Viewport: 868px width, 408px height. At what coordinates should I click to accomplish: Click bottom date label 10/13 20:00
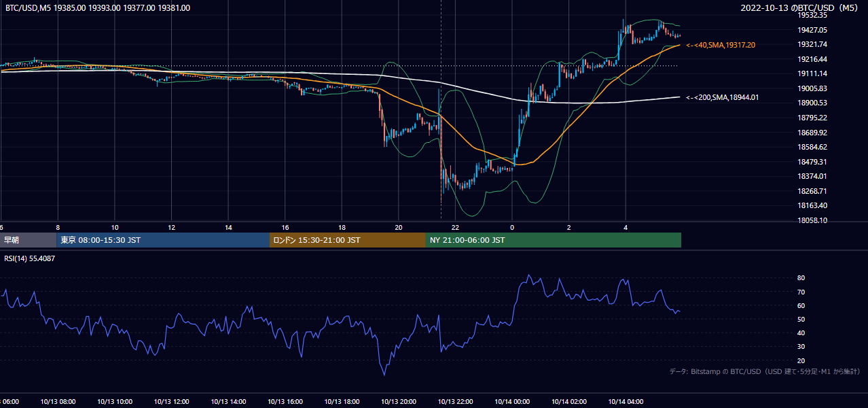pos(399,402)
